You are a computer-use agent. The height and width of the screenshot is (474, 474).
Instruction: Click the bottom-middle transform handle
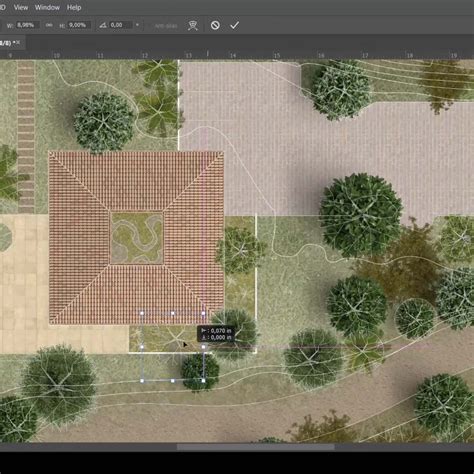pyautogui.click(x=173, y=380)
